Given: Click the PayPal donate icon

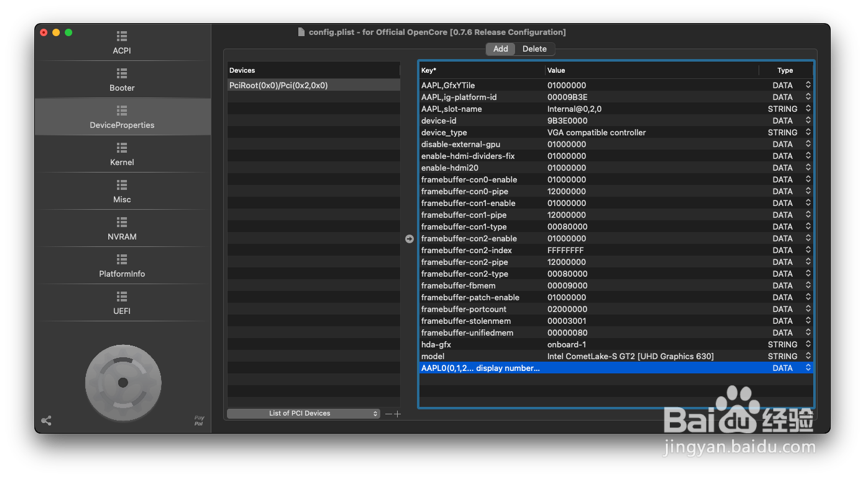Looking at the screenshot, I should tap(199, 421).
